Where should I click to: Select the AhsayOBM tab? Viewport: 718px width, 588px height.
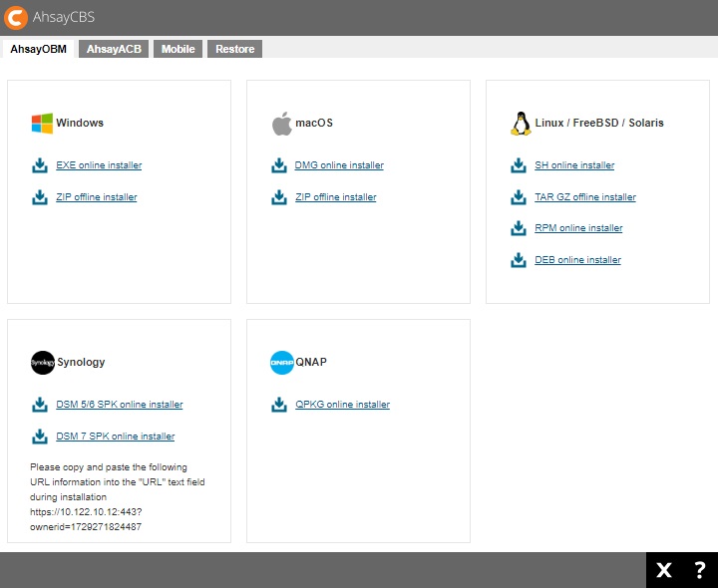[39, 49]
